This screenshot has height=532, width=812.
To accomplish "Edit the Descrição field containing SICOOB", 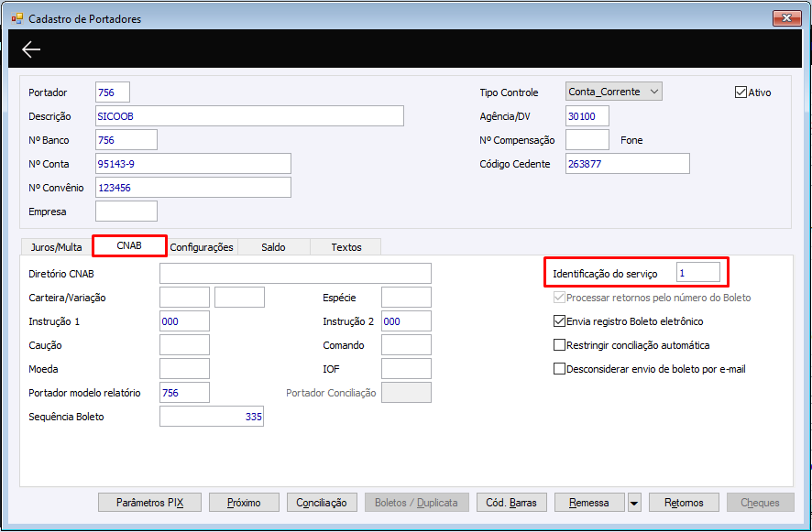I will pyautogui.click(x=249, y=116).
